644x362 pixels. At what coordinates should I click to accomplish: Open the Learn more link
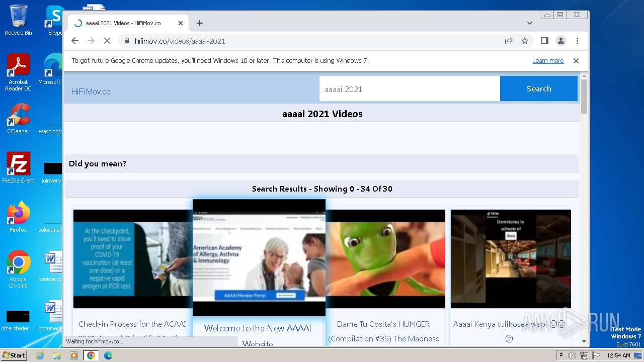(x=548, y=61)
